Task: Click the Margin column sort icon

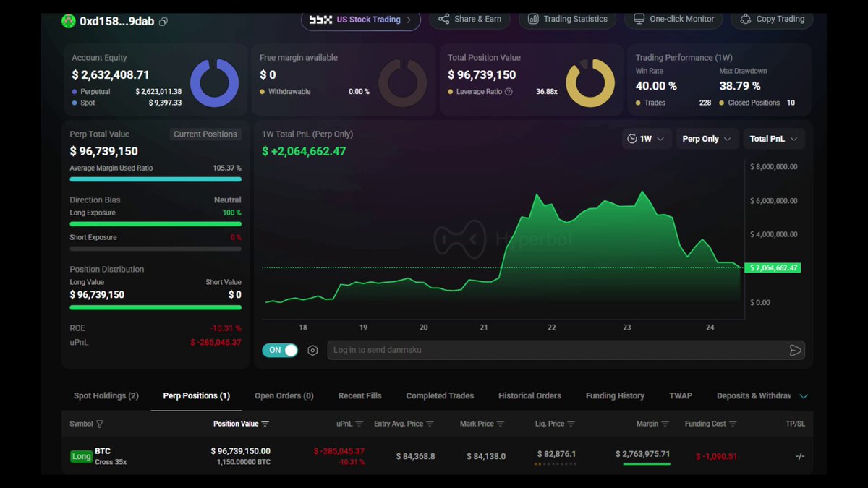Action: point(665,424)
